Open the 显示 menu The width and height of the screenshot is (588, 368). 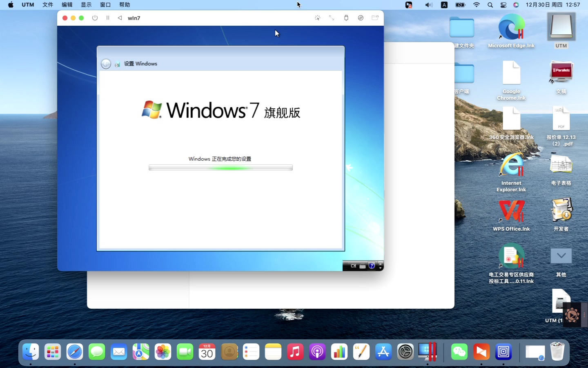pos(86,5)
